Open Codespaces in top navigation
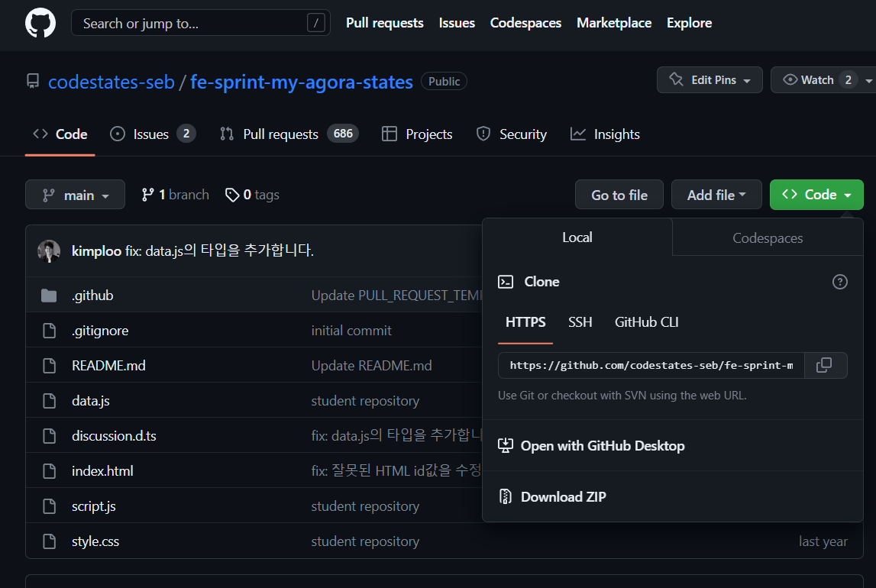 [x=525, y=23]
